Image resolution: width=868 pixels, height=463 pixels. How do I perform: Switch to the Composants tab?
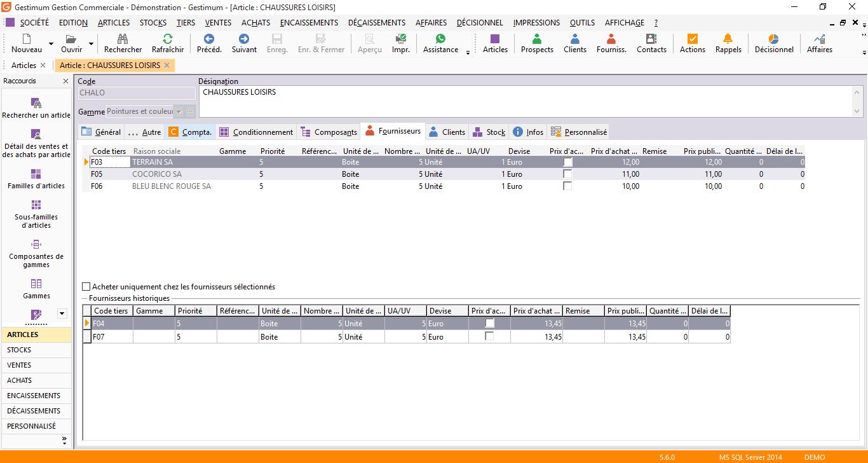click(329, 132)
